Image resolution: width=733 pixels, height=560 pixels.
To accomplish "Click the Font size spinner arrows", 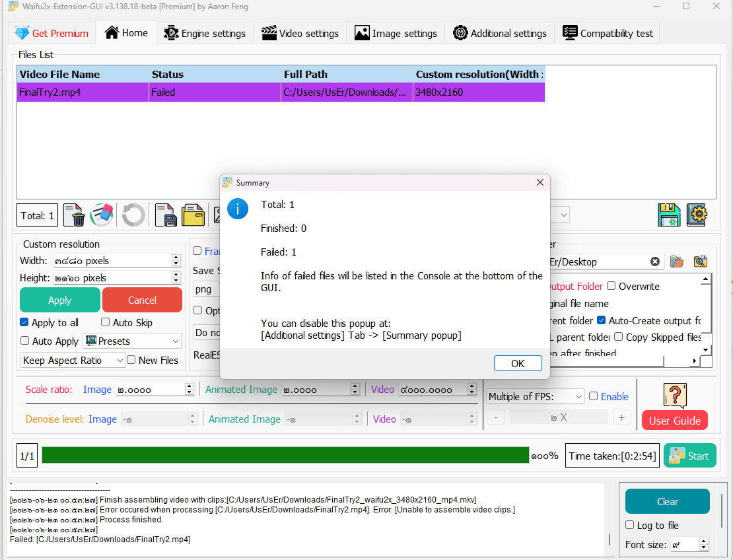I will pos(703,544).
